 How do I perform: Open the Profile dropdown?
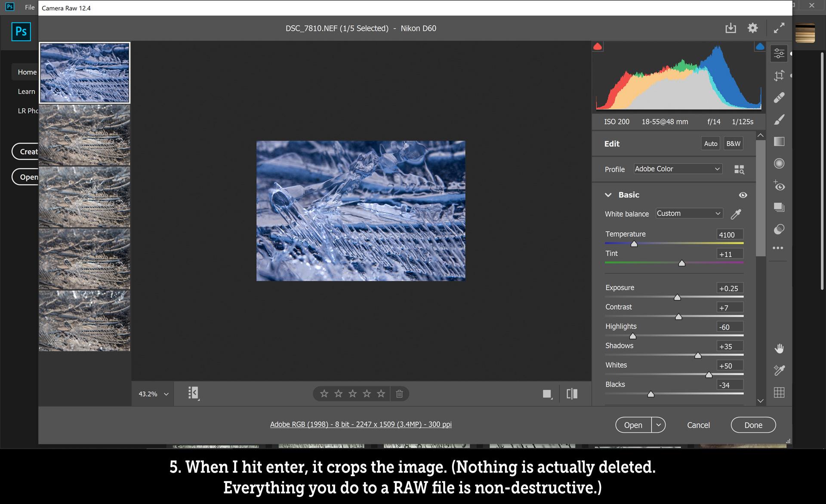677,169
